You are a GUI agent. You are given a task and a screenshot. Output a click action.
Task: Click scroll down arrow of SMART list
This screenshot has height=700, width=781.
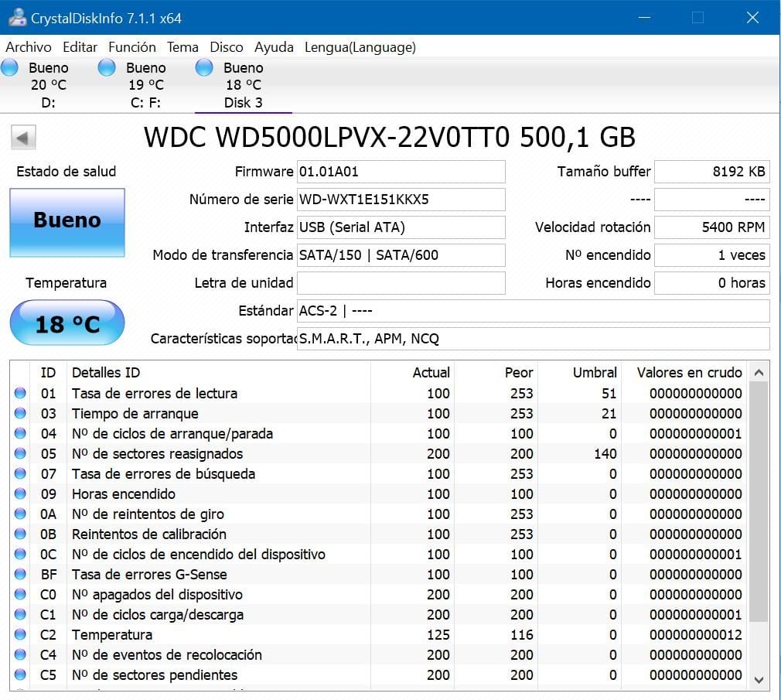click(759, 680)
